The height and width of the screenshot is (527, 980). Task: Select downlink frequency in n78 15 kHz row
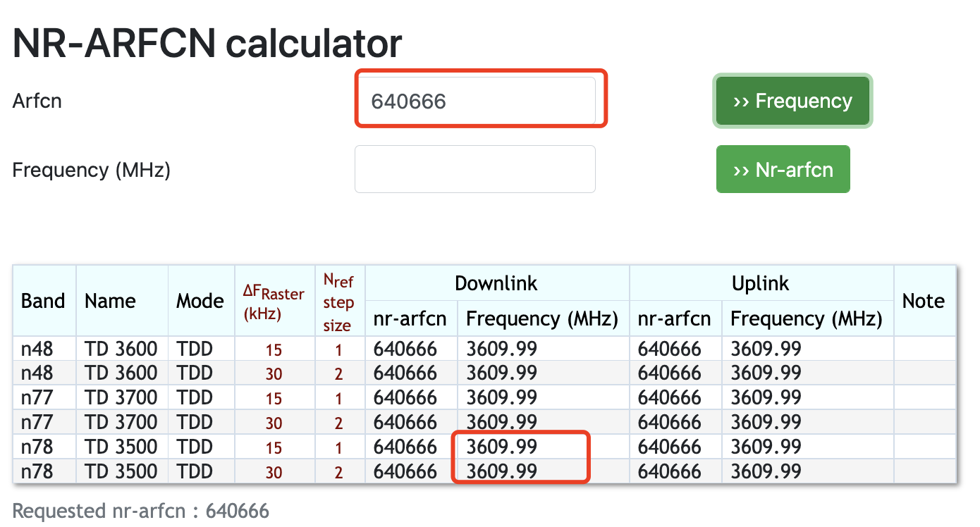point(501,447)
